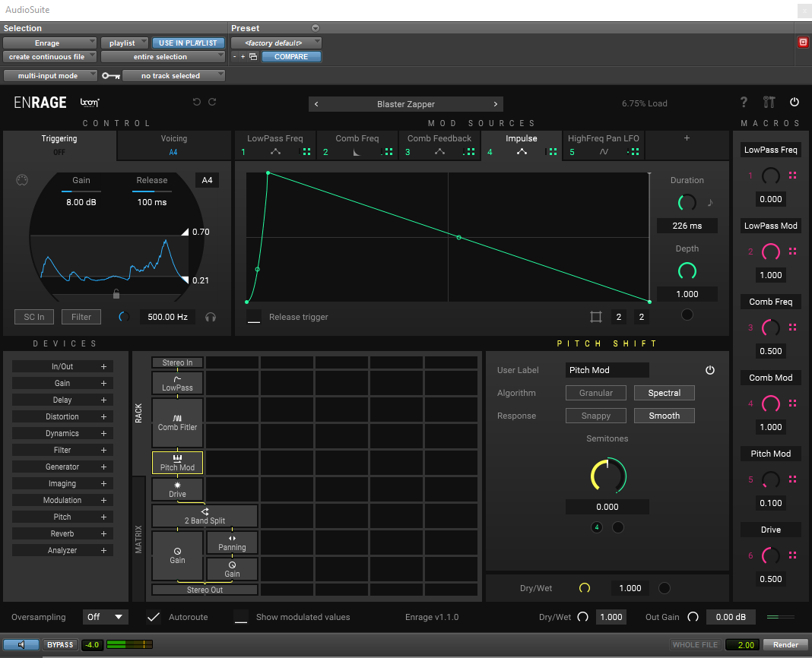
Task: Click the MIDI input icon near Gain
Action: tap(22, 180)
